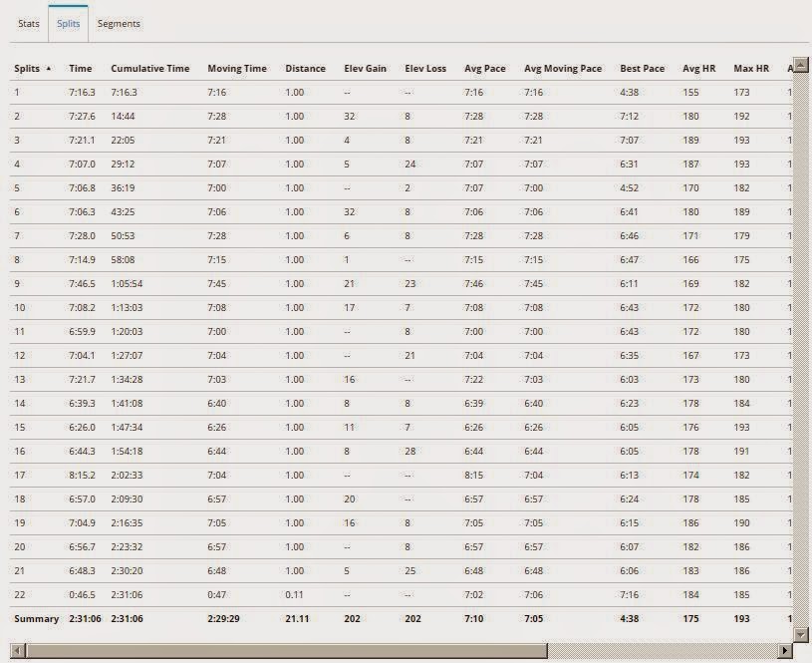Screen dimensions: 812x663
Task: Click the horizontal scrollbar left arrow
Action: point(17,651)
